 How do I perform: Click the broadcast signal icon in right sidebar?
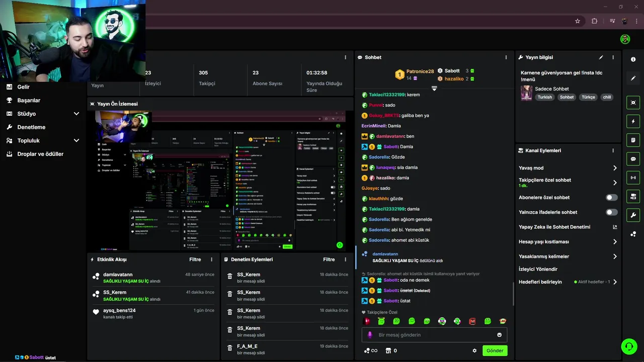click(633, 177)
